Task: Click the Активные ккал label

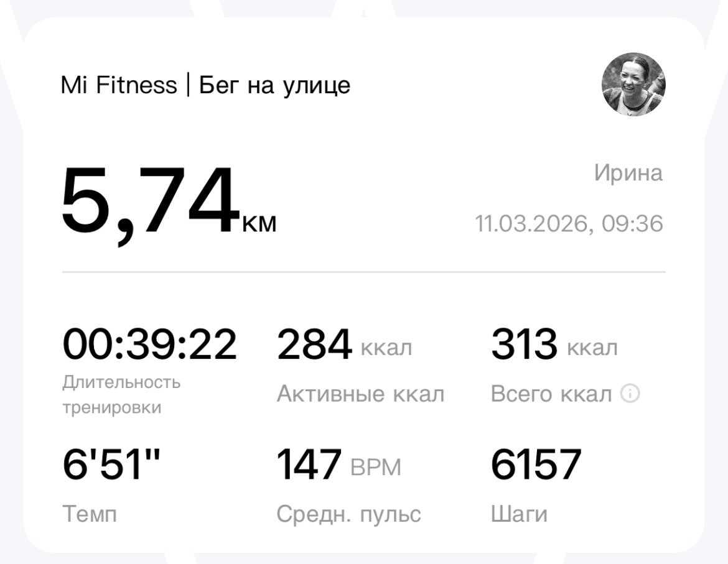Action: [x=361, y=394]
